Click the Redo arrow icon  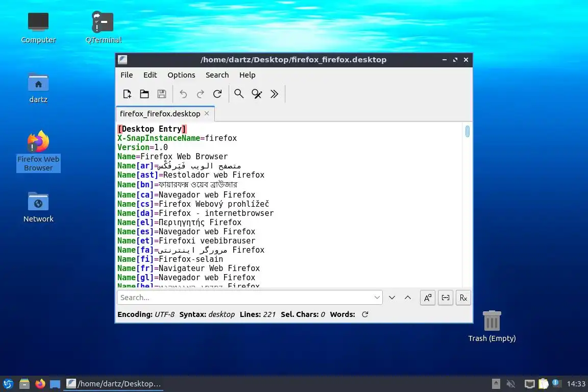200,94
